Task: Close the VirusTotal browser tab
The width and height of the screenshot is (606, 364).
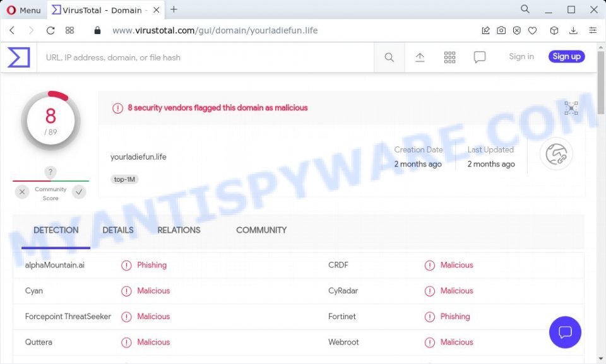Action: tap(156, 10)
